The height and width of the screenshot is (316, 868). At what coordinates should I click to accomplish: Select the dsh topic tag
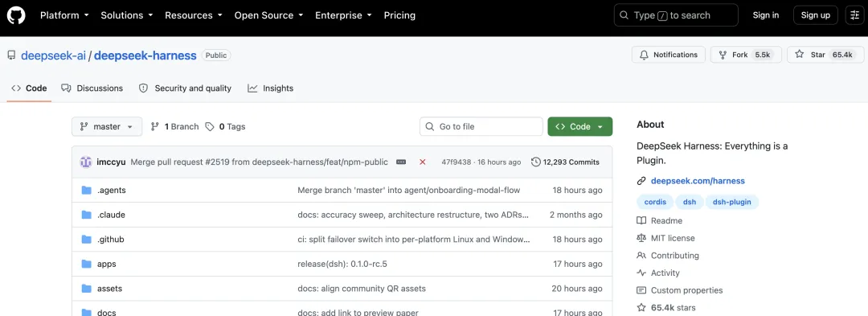[690, 202]
